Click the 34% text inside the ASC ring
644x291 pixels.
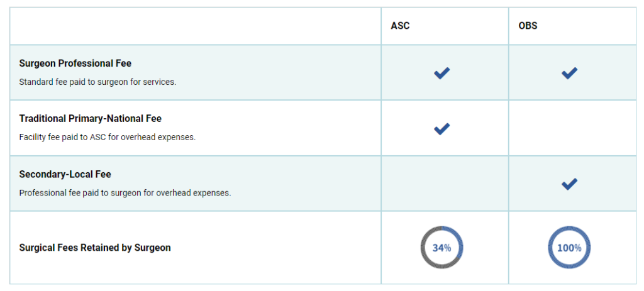click(441, 248)
